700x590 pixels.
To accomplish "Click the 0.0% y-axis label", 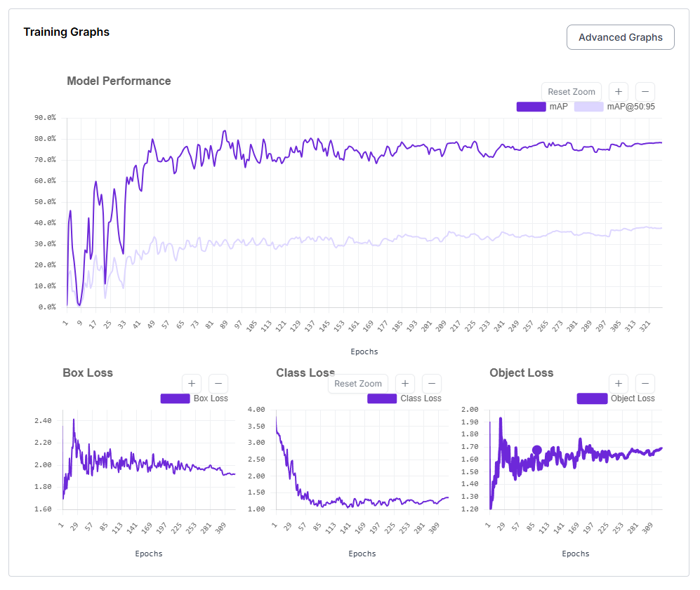I will (x=47, y=307).
